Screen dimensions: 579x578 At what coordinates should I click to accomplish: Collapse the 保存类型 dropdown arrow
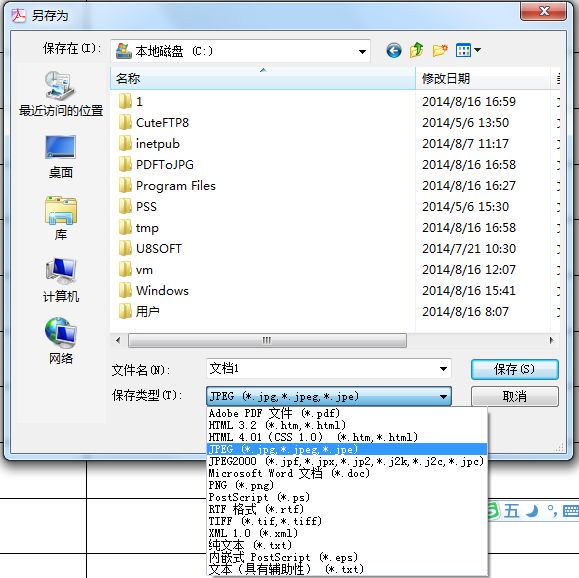(443, 397)
